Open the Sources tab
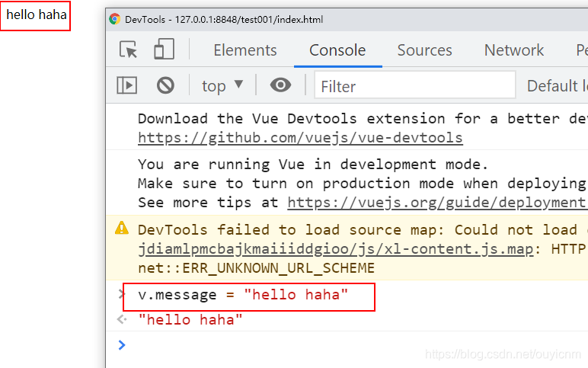Viewport: 588px width, 368px height. (x=424, y=50)
